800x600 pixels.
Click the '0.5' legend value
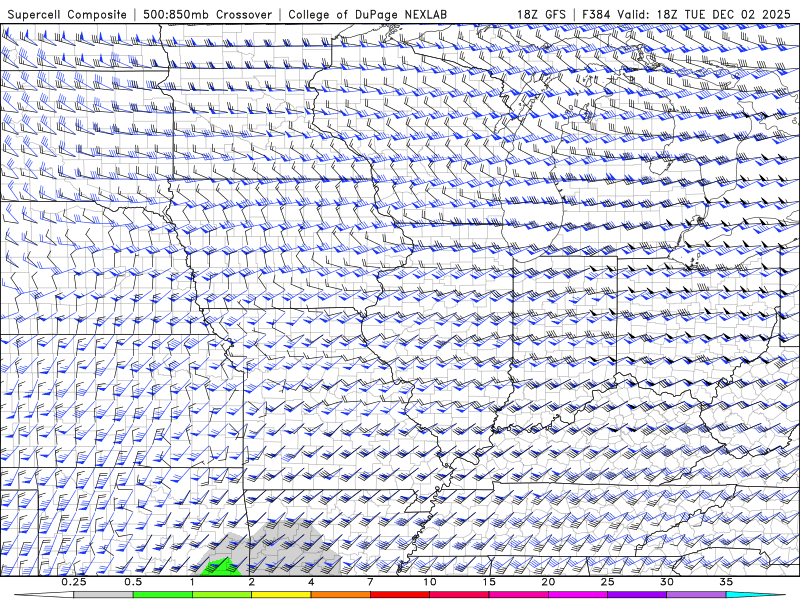point(133,582)
